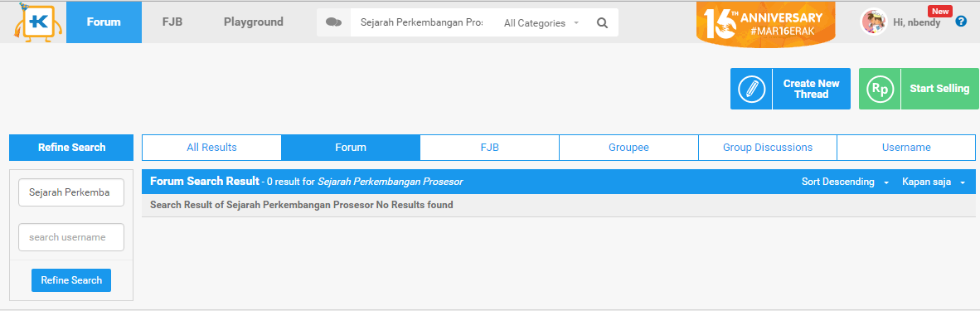Click the Refine Search submit button

(x=71, y=280)
